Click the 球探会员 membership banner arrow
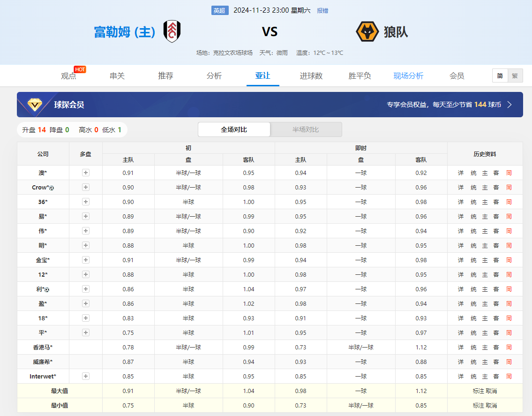Viewport: 532px width, 416px height. pyautogui.click(x=510, y=105)
